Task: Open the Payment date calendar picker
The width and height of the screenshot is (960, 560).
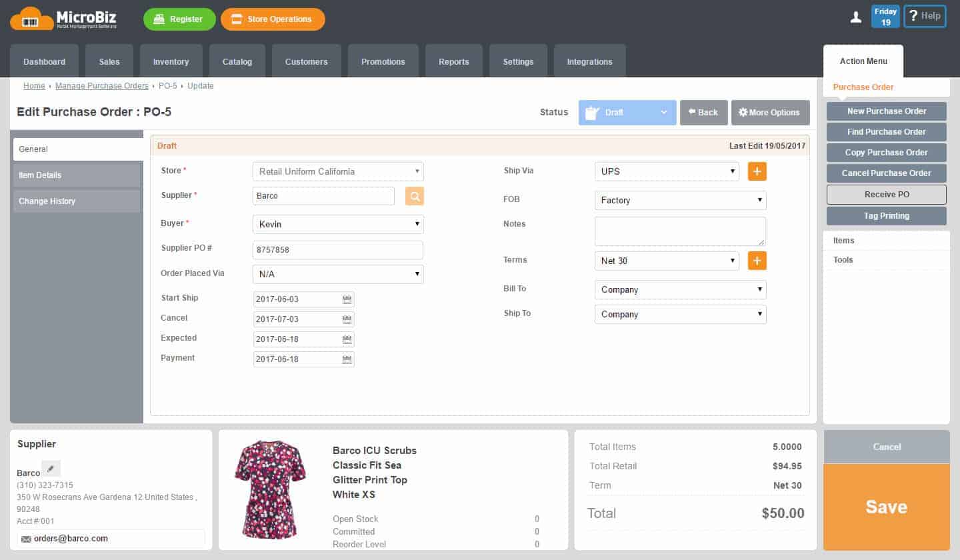Action: [x=347, y=359]
